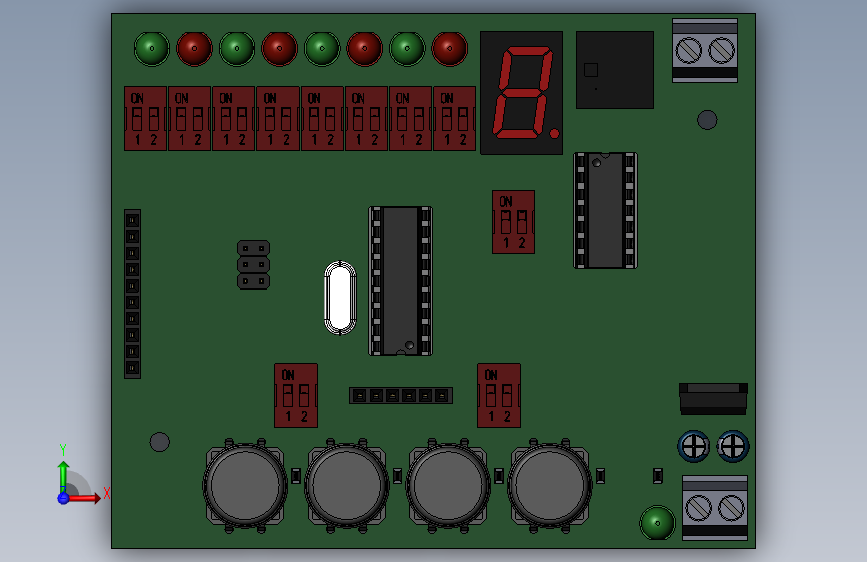Select the red seven-segment display
Image resolution: width=867 pixels, height=562 pixels.
point(521,92)
